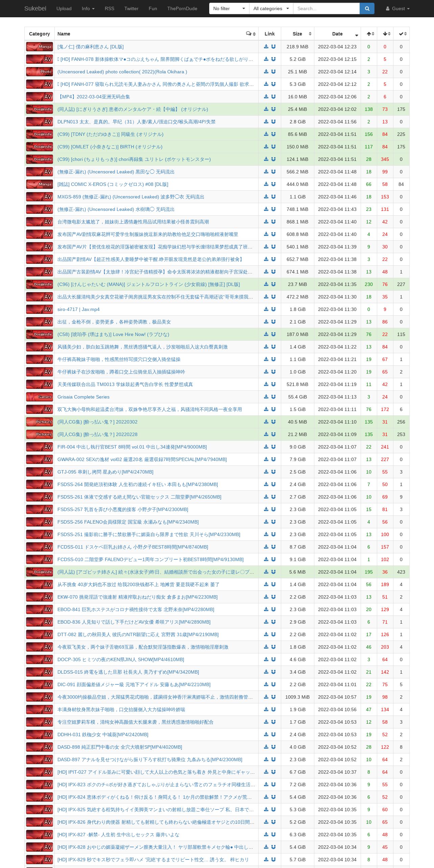Click Doujinshi category icon beside Love Hire Now!
Viewport: 434px width, 868px height.
pyautogui.click(x=40, y=334)
